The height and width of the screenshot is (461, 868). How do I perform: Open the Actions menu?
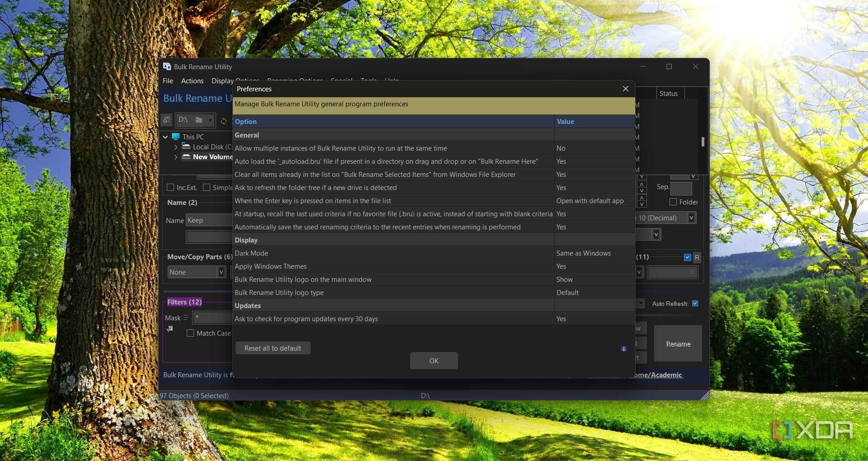coord(192,81)
